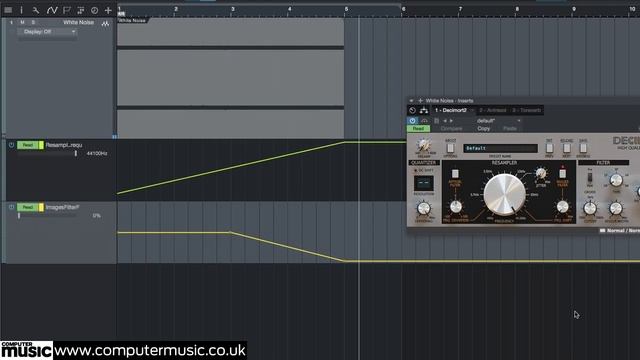
Task: Click the automation wave icon on White Noise track
Action: (105, 24)
